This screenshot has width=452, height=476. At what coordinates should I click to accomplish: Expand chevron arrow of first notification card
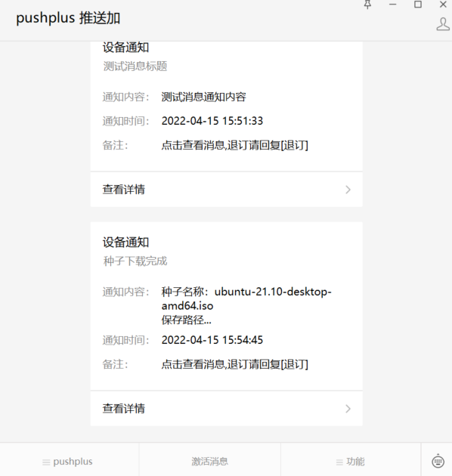(348, 190)
